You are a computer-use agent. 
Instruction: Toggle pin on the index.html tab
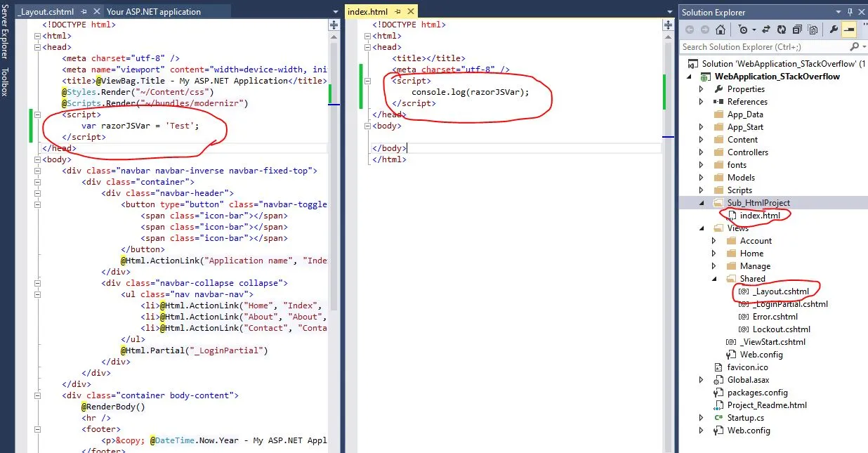coord(397,12)
